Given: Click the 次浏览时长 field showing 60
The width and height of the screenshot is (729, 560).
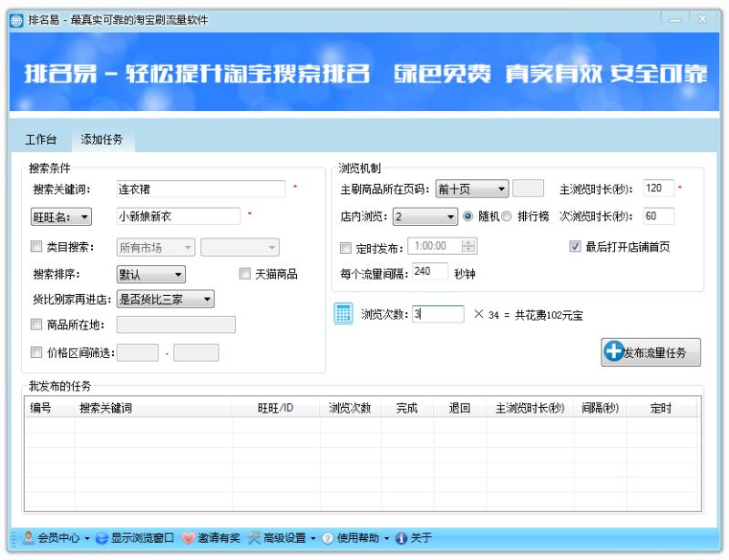Looking at the screenshot, I should [x=658, y=216].
